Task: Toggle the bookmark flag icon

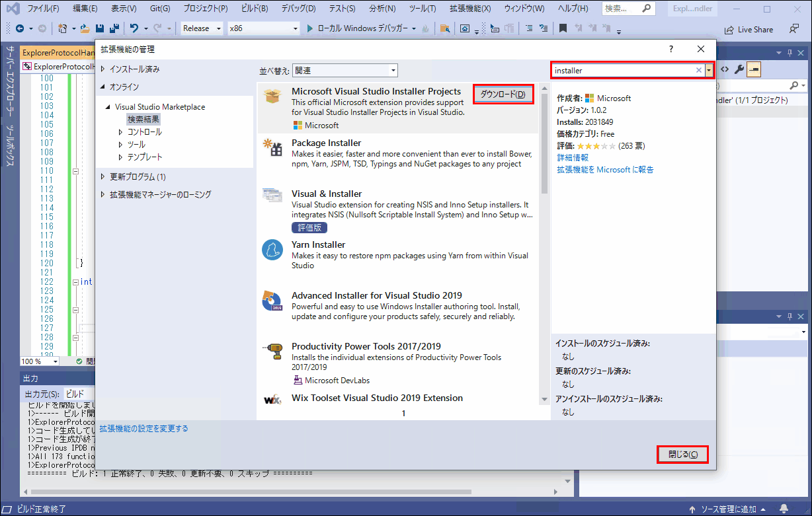Action: (563, 28)
